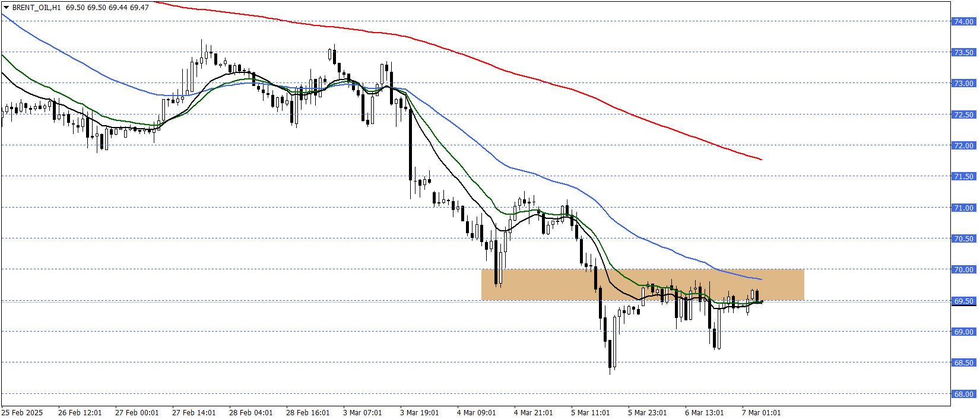Click the 73.50 price label
980x420 pixels.
pyautogui.click(x=964, y=52)
